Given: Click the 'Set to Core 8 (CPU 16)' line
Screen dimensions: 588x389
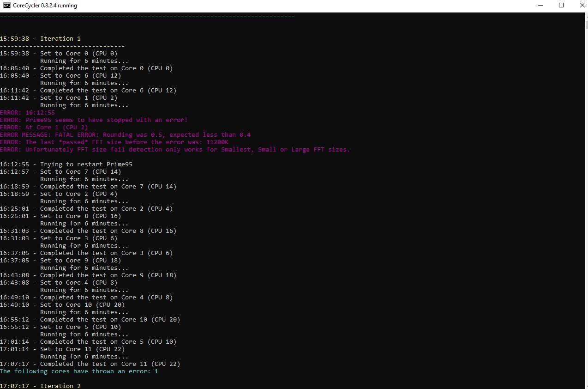Looking at the screenshot, I should coord(60,216).
